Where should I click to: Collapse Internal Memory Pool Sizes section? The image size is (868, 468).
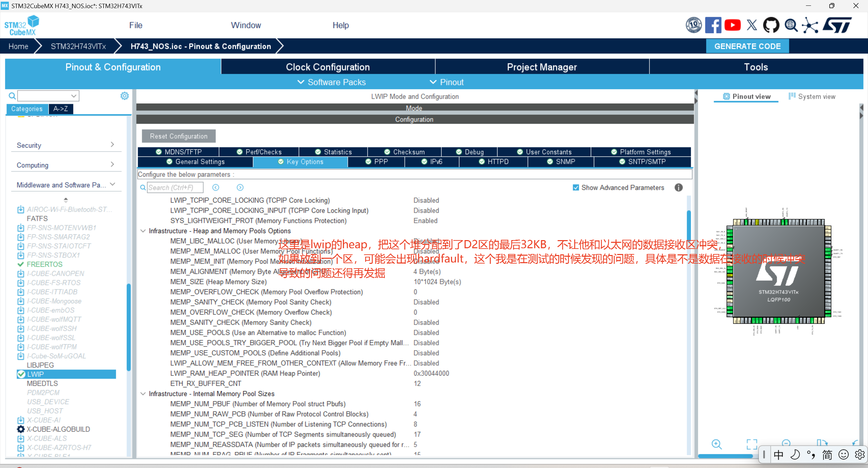click(143, 394)
